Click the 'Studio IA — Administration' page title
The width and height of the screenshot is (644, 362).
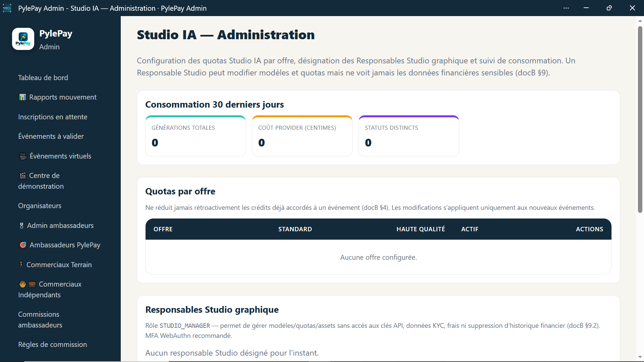tap(226, 35)
